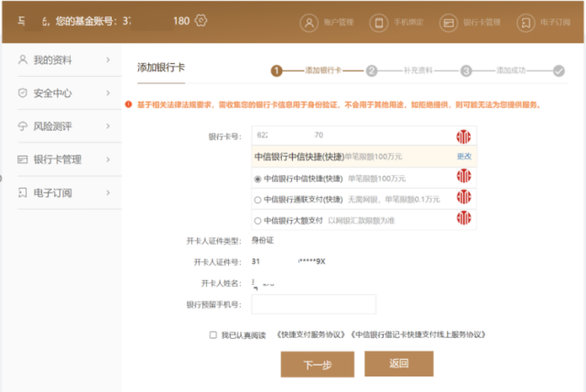
Task: Open 电子订阅 in the header navigation
Action: [x=556, y=22]
